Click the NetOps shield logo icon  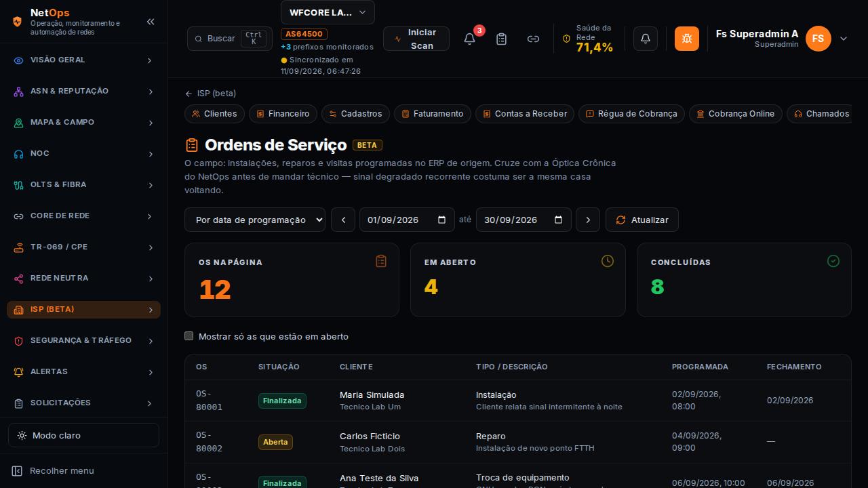pyautogui.click(x=17, y=22)
